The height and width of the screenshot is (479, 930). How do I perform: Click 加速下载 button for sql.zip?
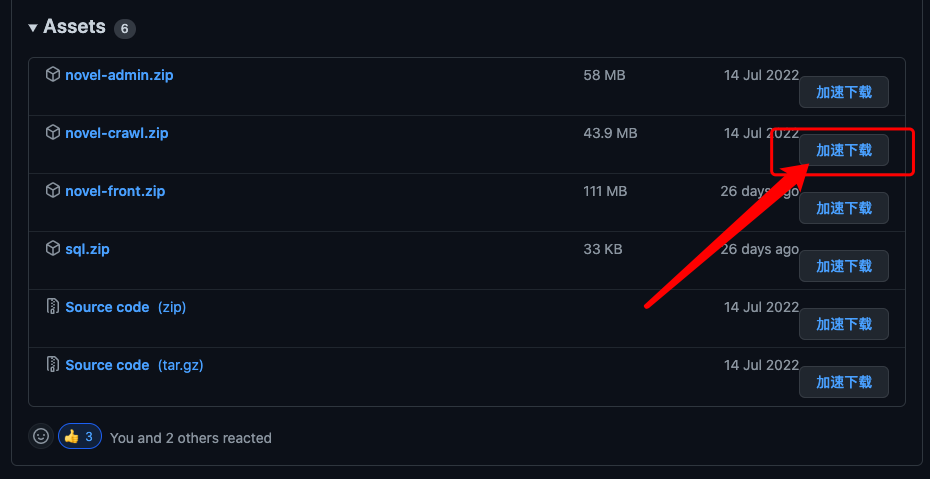point(843,266)
